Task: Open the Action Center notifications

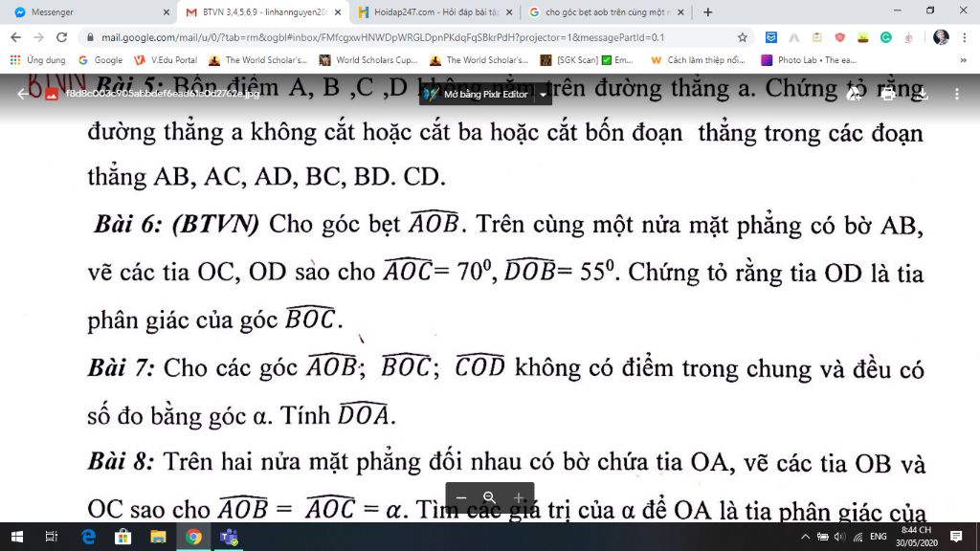Action: pyautogui.click(x=956, y=537)
